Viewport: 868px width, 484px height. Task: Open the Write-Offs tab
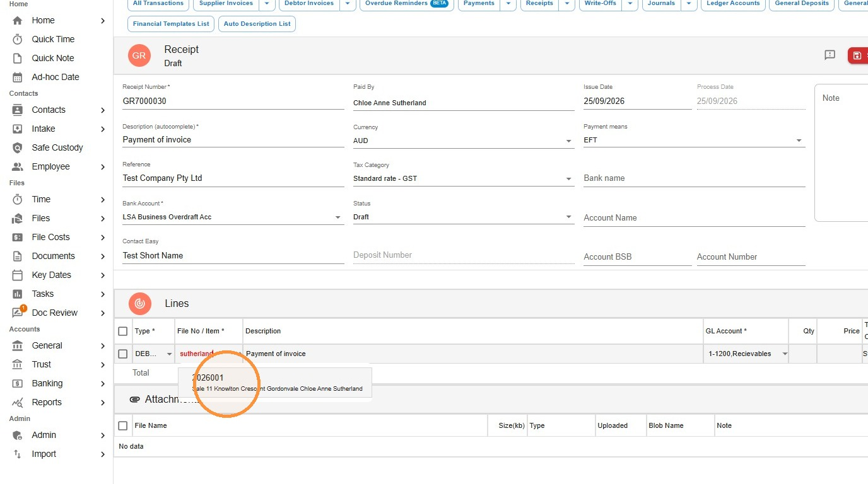click(x=600, y=4)
